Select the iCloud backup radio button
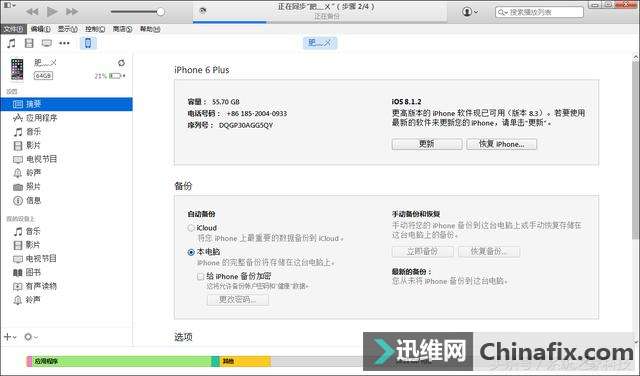The width and height of the screenshot is (640, 376). (191, 228)
